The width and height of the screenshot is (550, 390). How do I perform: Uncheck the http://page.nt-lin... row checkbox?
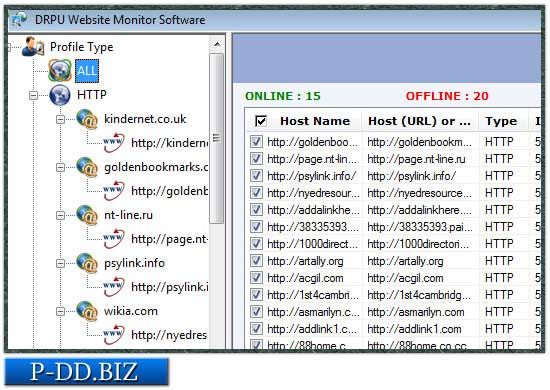click(x=256, y=159)
